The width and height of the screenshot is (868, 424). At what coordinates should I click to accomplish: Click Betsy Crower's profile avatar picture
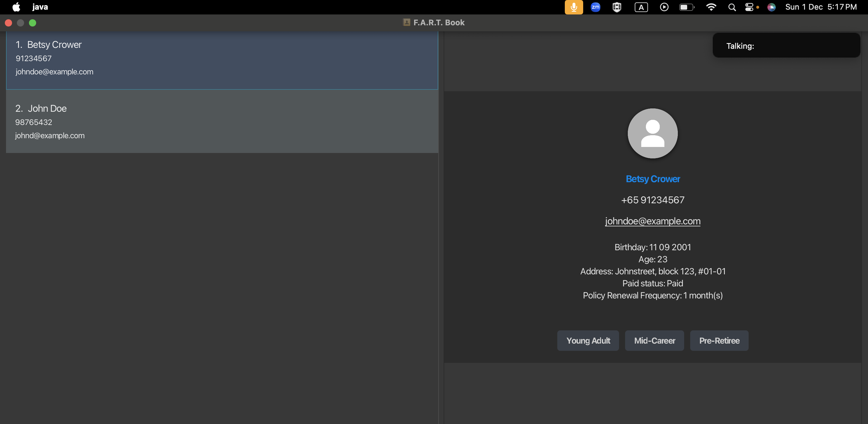pos(652,133)
